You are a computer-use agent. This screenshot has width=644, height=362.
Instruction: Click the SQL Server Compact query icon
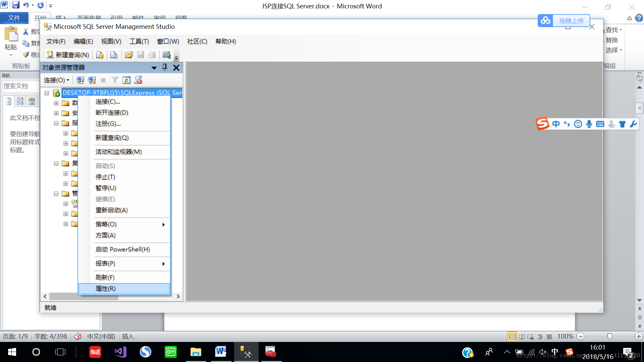114,55
